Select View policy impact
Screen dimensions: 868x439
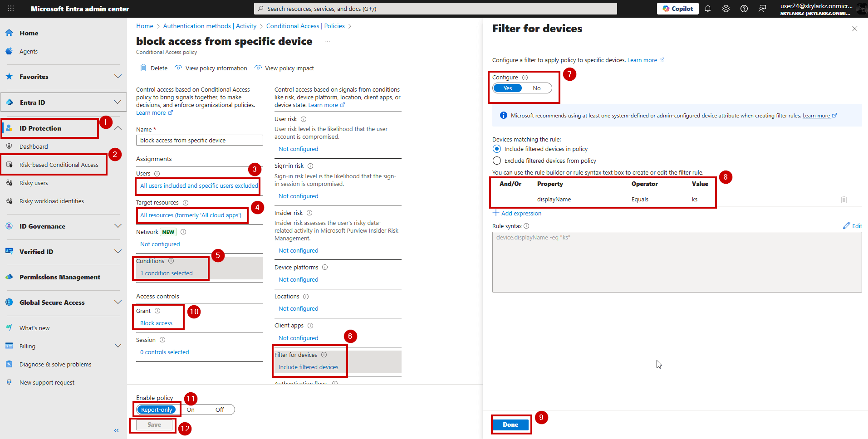[289, 68]
